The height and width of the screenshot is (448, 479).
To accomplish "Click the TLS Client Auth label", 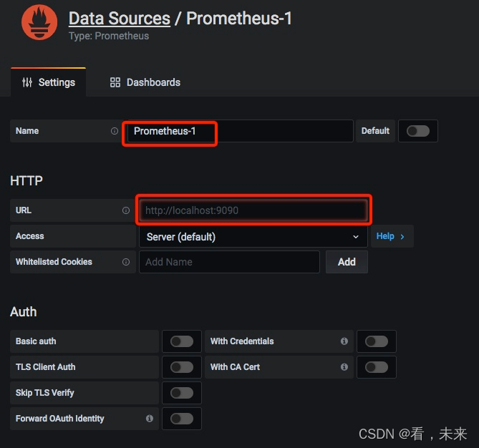I will click(x=45, y=366).
